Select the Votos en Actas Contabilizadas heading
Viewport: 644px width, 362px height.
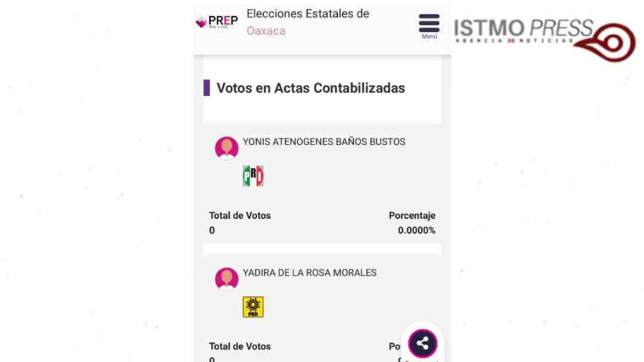311,88
